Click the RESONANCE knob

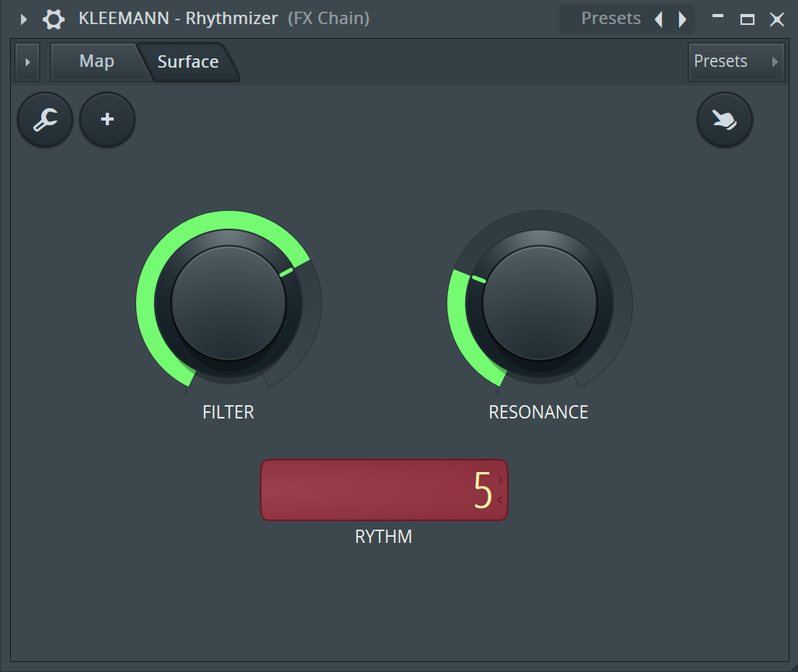click(x=539, y=303)
